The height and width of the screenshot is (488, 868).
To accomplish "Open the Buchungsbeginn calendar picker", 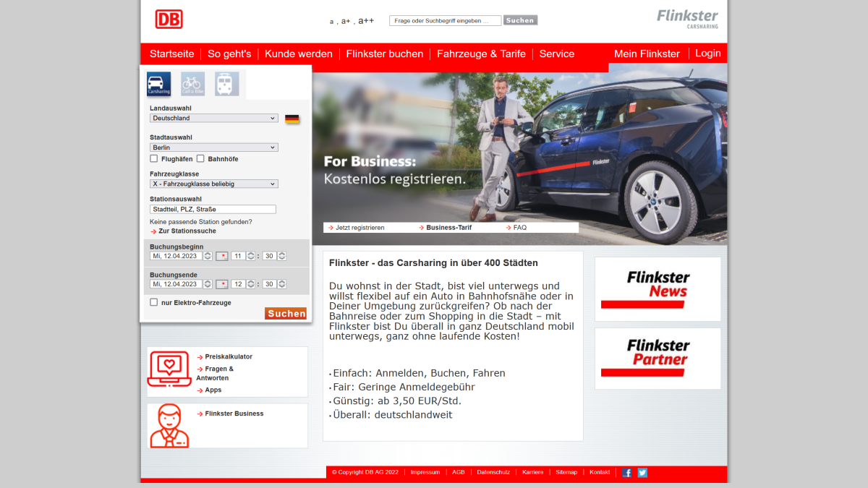I will [222, 256].
